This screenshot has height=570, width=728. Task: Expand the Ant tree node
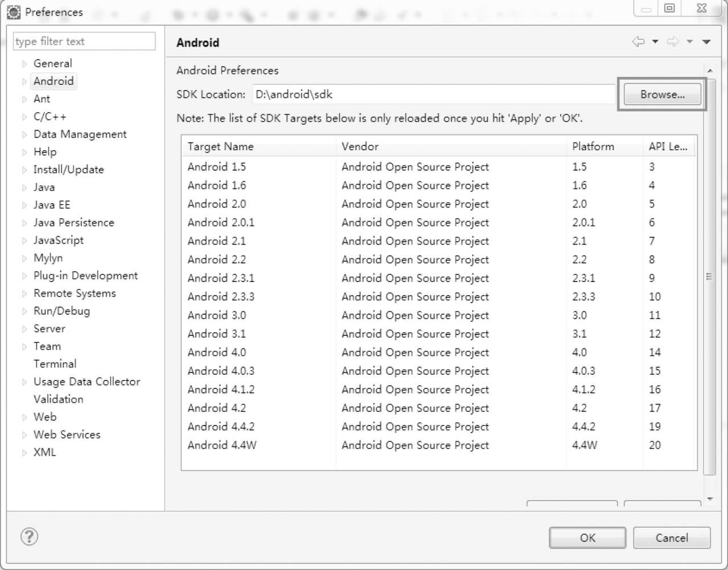(24, 99)
